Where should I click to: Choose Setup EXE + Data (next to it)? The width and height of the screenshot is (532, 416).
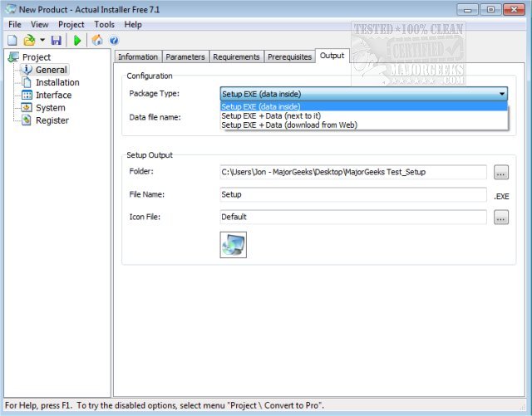[364, 115]
